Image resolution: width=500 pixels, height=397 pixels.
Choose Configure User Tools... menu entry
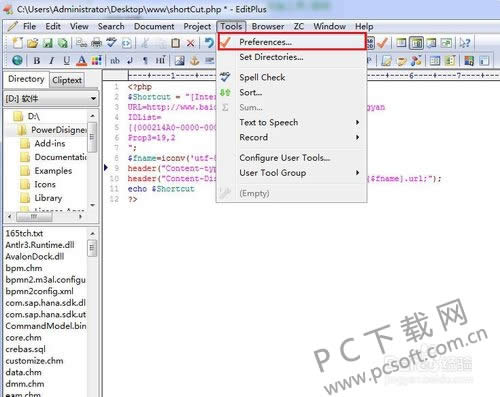[292, 158]
